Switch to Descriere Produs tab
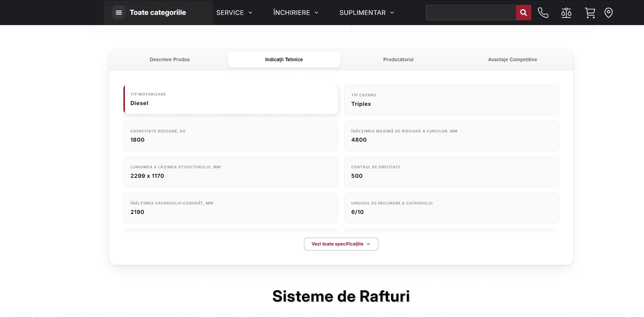Screen dimensions: 644x318 (x=170, y=59)
